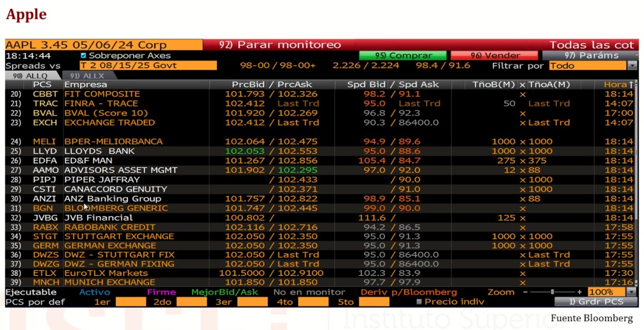Click the PrcAsk column header
Screen dimensions: 644x330
point(295,85)
